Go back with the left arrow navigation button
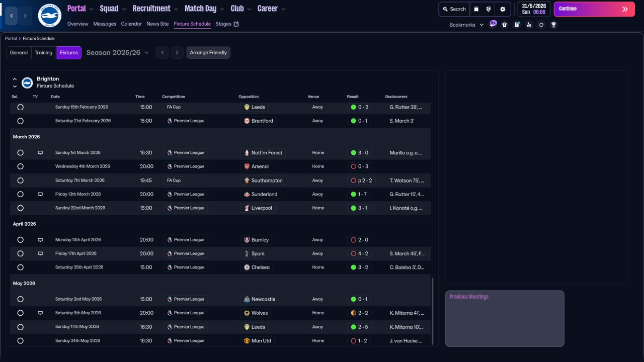The width and height of the screenshot is (644, 362). point(12,16)
